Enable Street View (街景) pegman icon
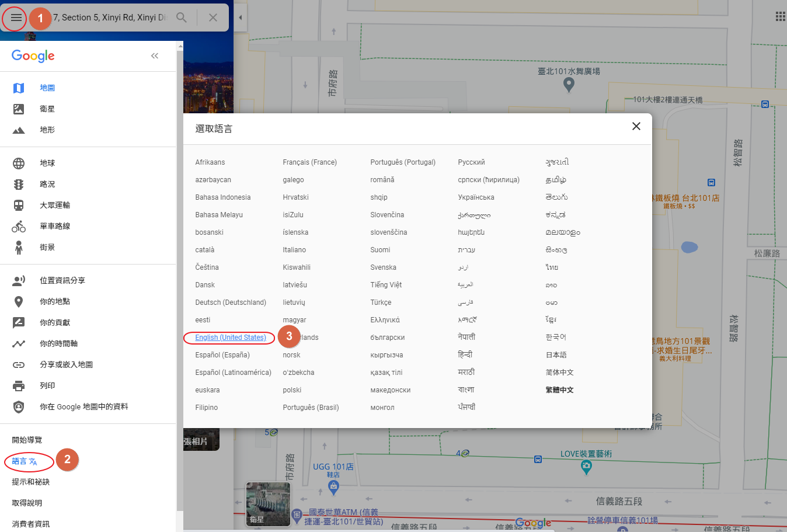This screenshot has width=787, height=532. 19,248
